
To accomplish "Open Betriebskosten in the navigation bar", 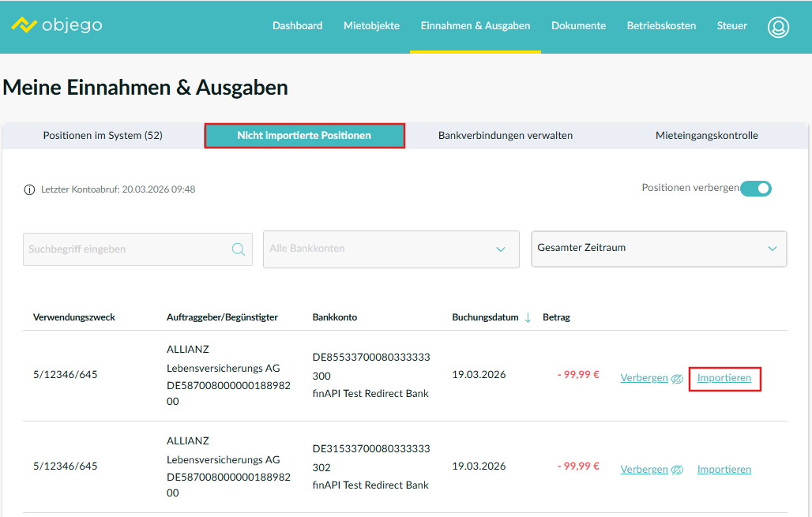I will [x=661, y=26].
